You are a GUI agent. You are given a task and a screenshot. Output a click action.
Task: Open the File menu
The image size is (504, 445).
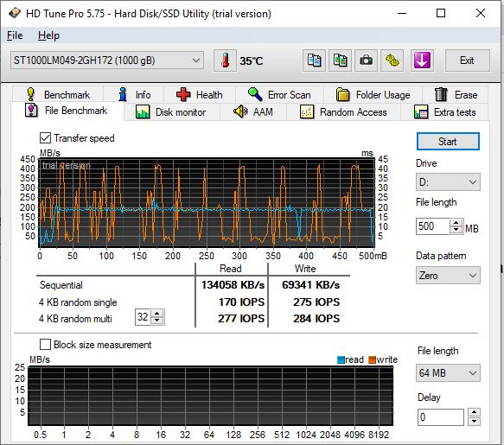tap(15, 35)
